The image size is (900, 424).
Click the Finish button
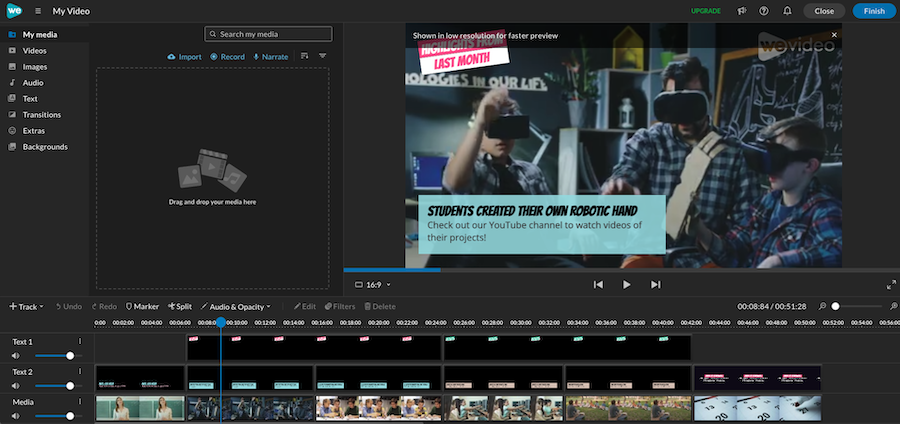point(874,11)
